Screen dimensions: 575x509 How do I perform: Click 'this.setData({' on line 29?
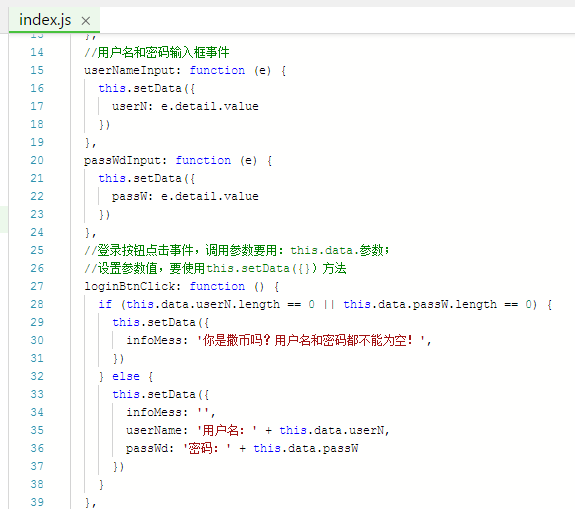point(161,322)
